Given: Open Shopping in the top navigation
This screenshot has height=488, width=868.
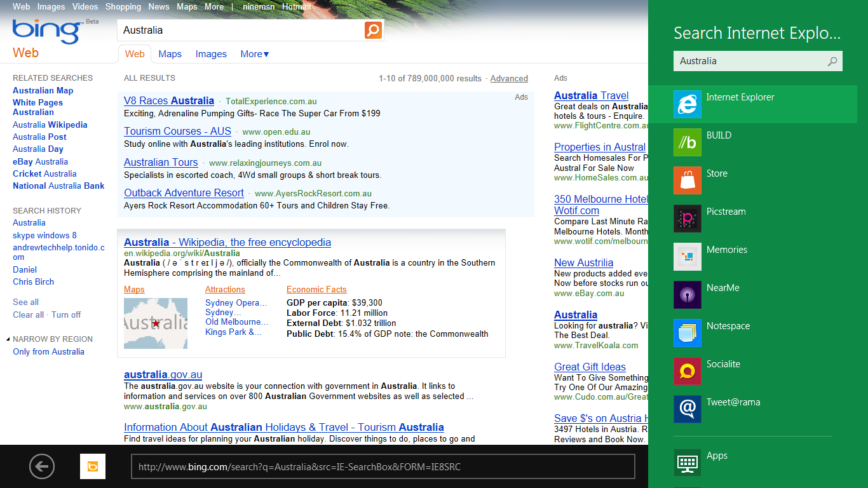Looking at the screenshot, I should (123, 6).
